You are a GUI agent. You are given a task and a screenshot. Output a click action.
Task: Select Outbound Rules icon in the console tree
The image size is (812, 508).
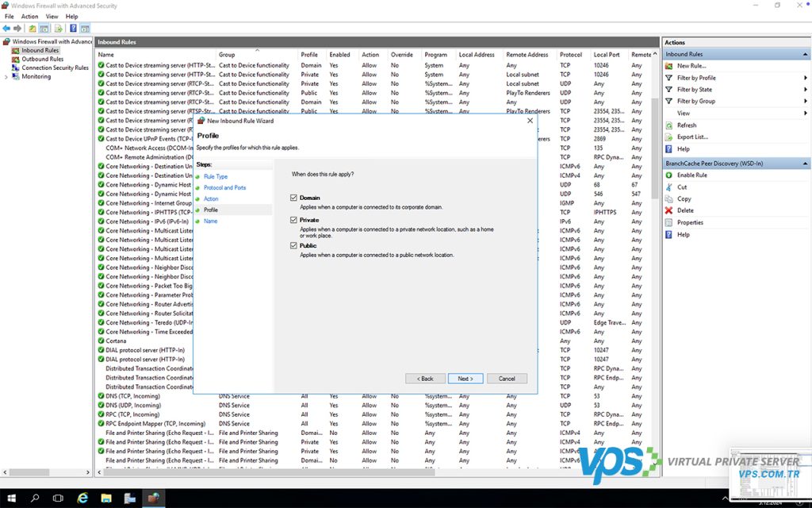point(16,59)
